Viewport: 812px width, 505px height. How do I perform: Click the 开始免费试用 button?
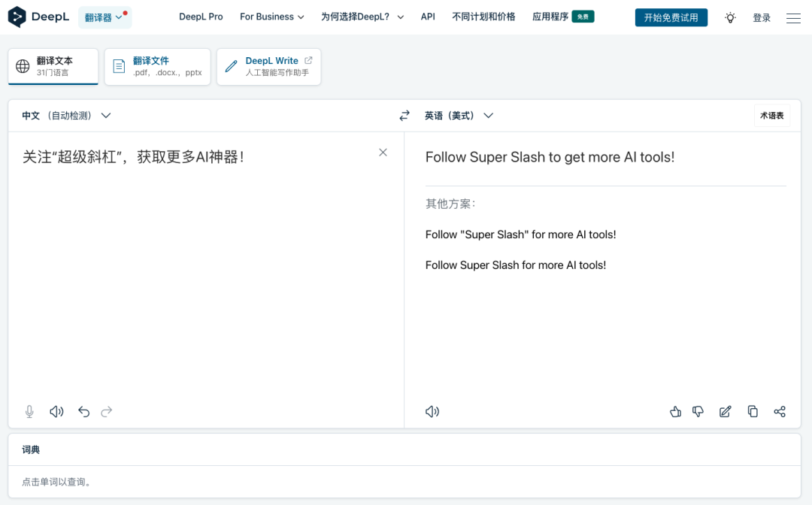[x=671, y=17]
